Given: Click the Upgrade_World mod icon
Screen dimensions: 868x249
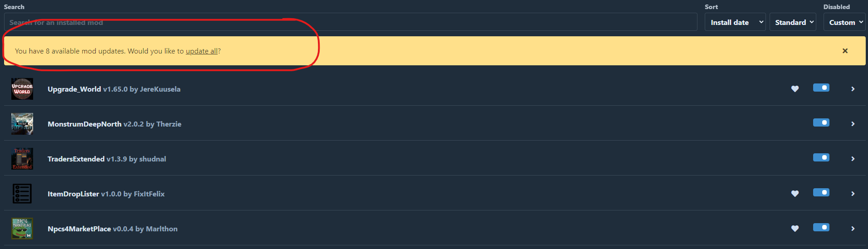Looking at the screenshot, I should (x=22, y=89).
